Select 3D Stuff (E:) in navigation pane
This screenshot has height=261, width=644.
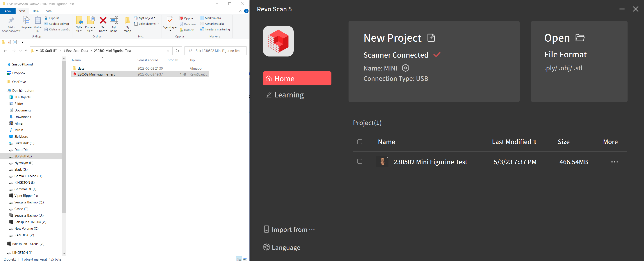31,156
